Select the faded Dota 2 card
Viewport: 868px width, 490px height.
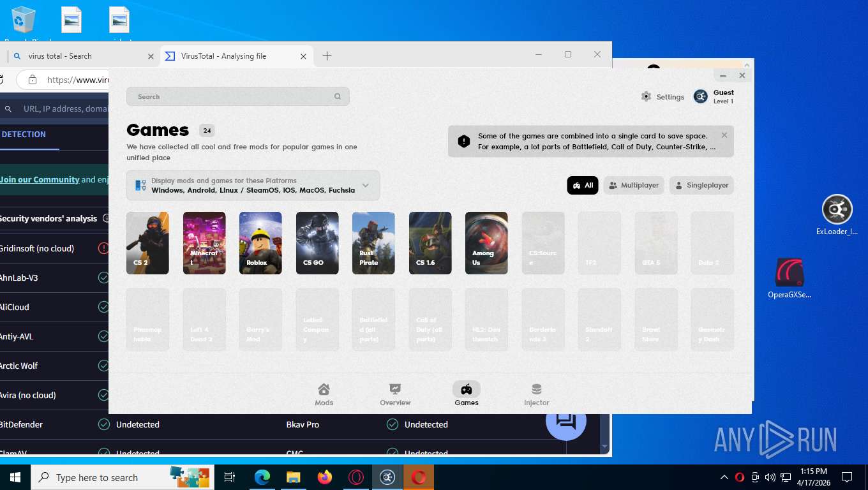pyautogui.click(x=712, y=243)
